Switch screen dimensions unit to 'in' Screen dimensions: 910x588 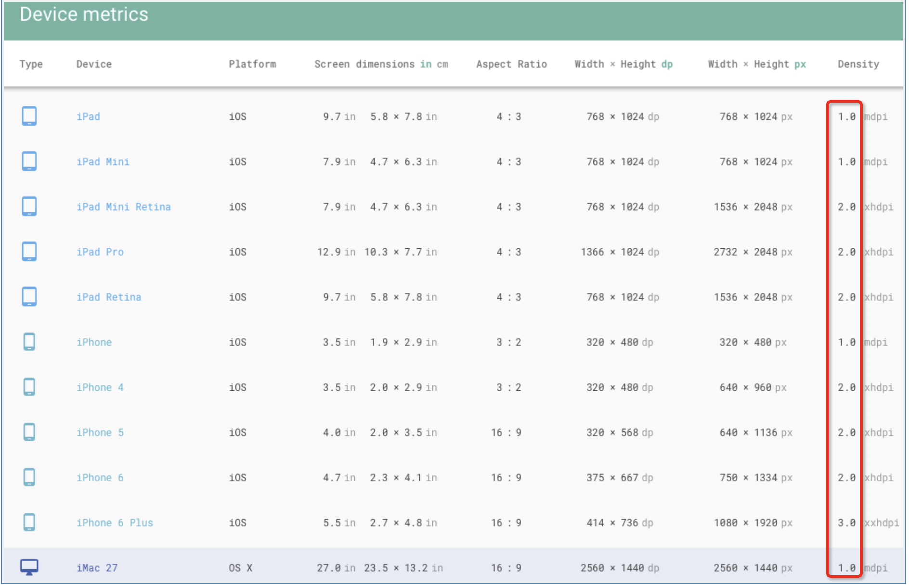click(x=426, y=64)
